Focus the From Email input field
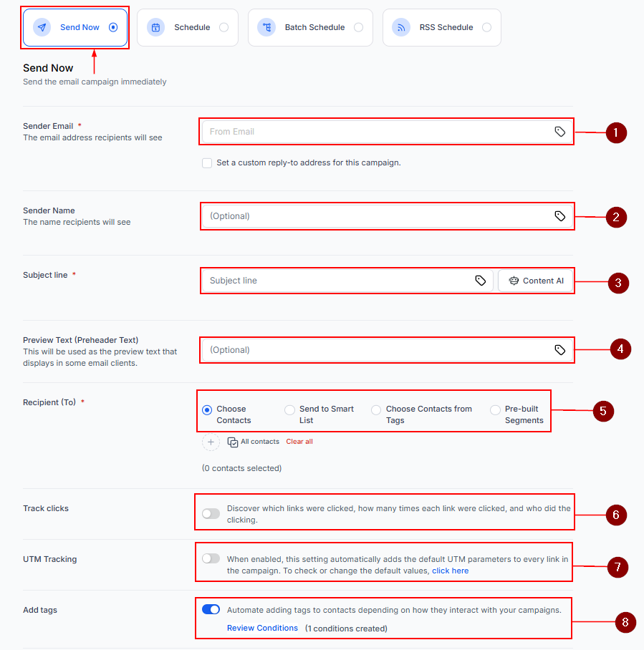Image resolution: width=644 pixels, height=650 pixels. [x=388, y=132]
